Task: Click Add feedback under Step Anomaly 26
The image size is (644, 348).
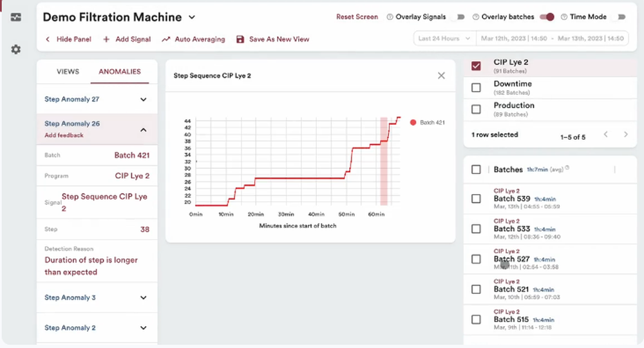Action: pyautogui.click(x=64, y=135)
